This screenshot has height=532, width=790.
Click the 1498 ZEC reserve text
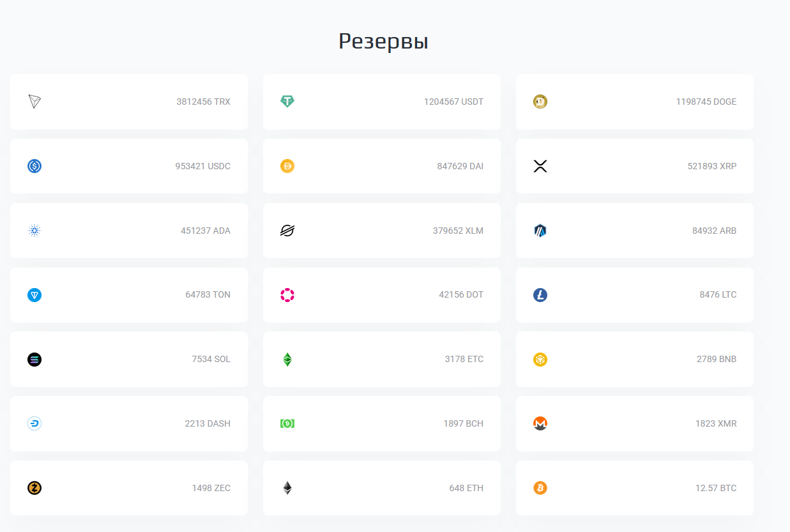(x=211, y=488)
